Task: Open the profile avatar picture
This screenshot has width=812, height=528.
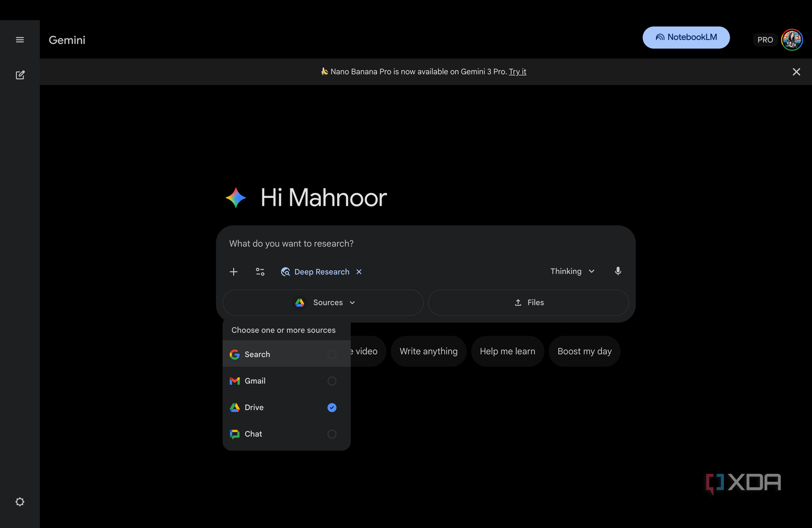Action: click(x=791, y=39)
